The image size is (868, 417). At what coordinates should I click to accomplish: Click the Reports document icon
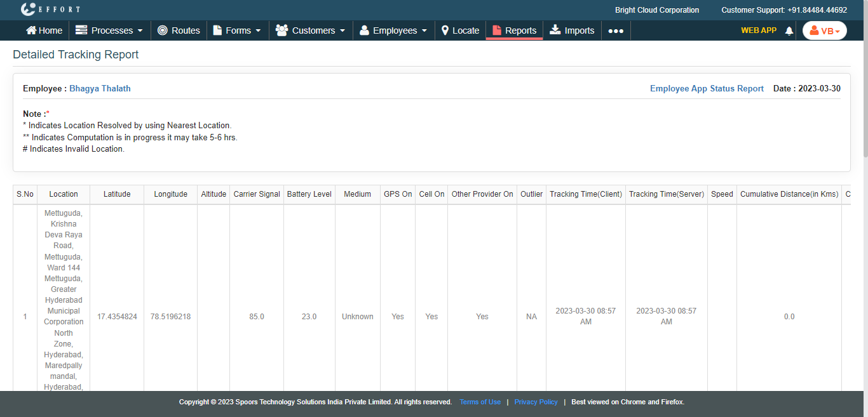497,30
